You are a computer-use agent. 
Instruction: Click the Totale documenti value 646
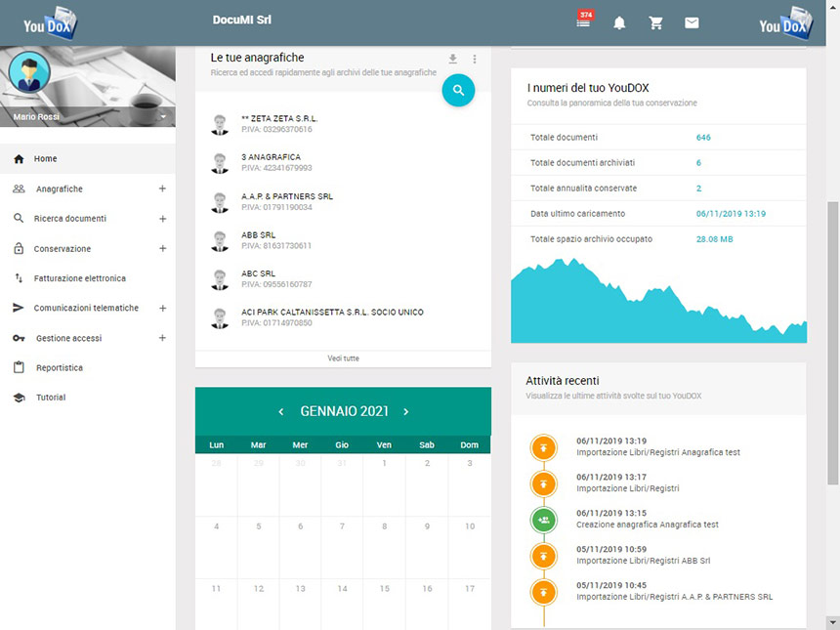703,137
